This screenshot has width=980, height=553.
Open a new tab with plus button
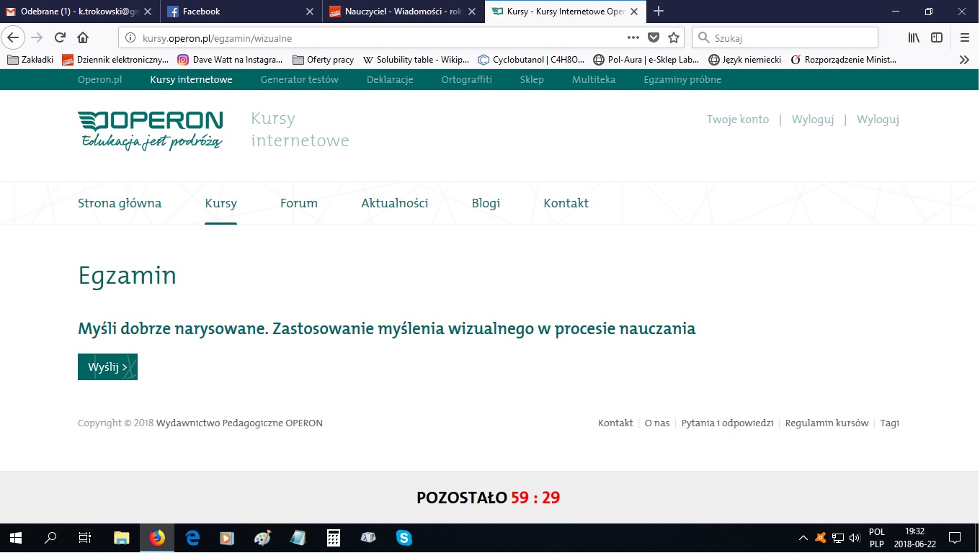click(658, 11)
